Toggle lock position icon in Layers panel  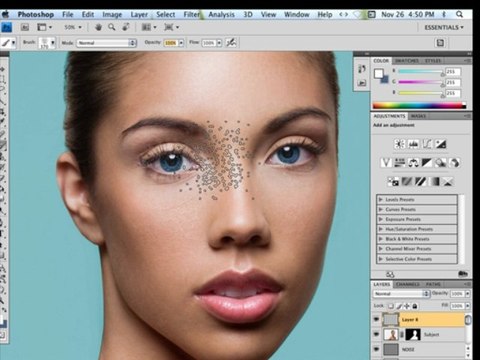pyautogui.click(x=407, y=306)
